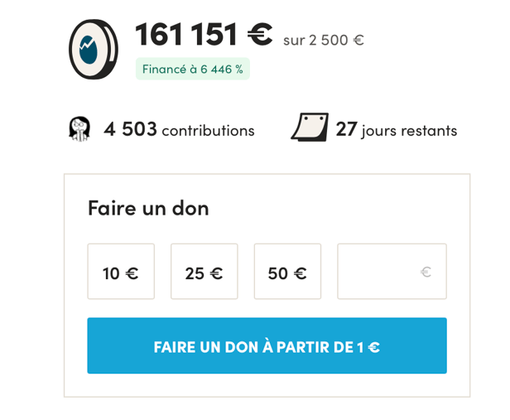Click the bold number 27

(x=346, y=129)
